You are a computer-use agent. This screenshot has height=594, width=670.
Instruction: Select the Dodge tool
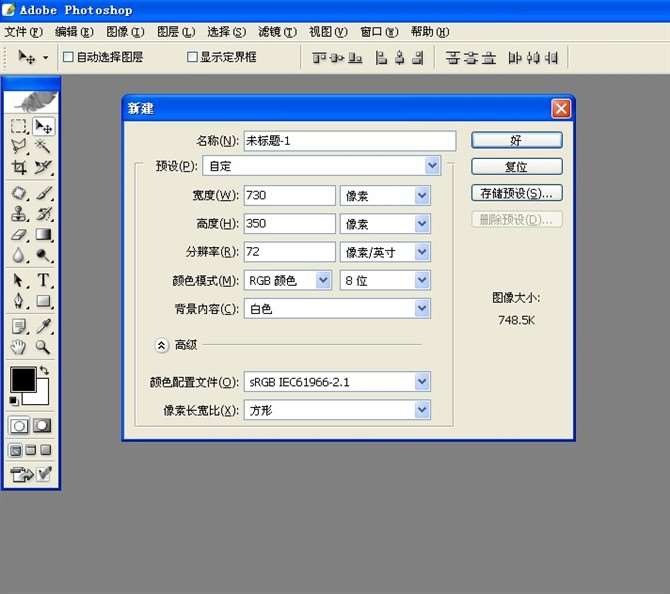coord(43,255)
